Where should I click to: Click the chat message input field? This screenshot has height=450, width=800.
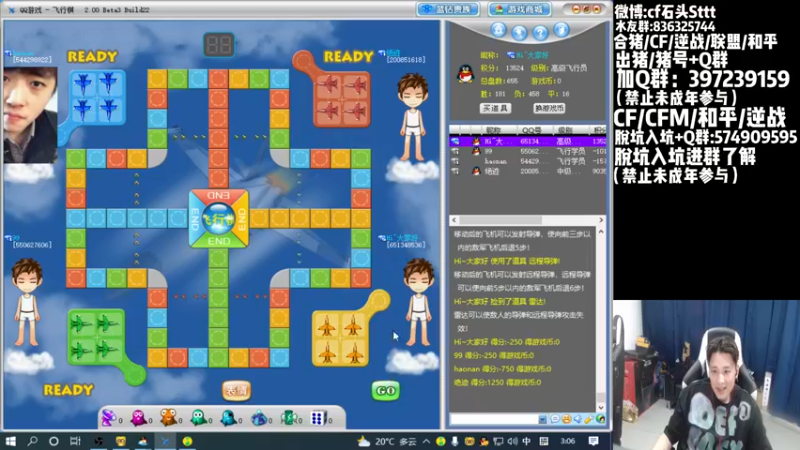point(494,419)
